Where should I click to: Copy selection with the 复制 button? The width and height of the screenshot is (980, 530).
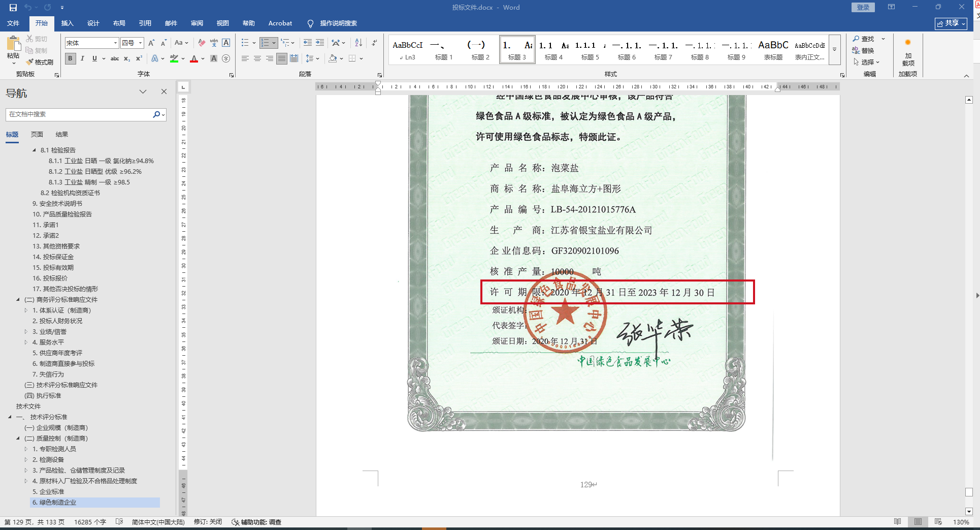click(37, 50)
